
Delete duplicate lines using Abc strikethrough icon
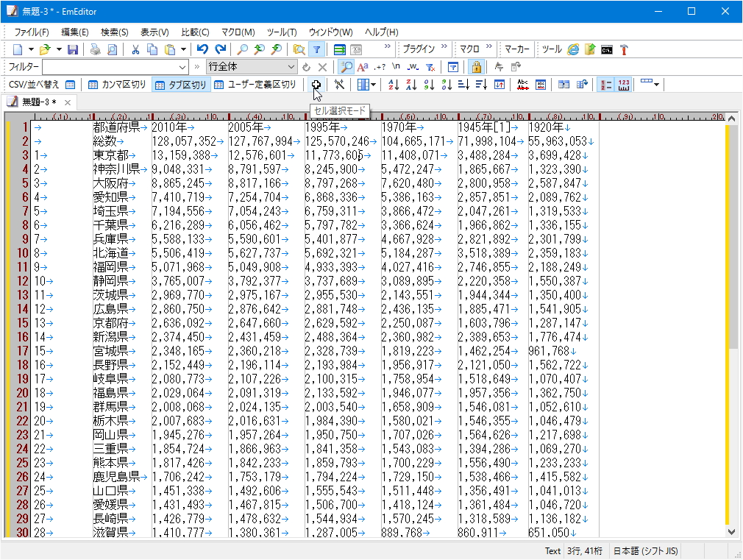click(x=522, y=85)
